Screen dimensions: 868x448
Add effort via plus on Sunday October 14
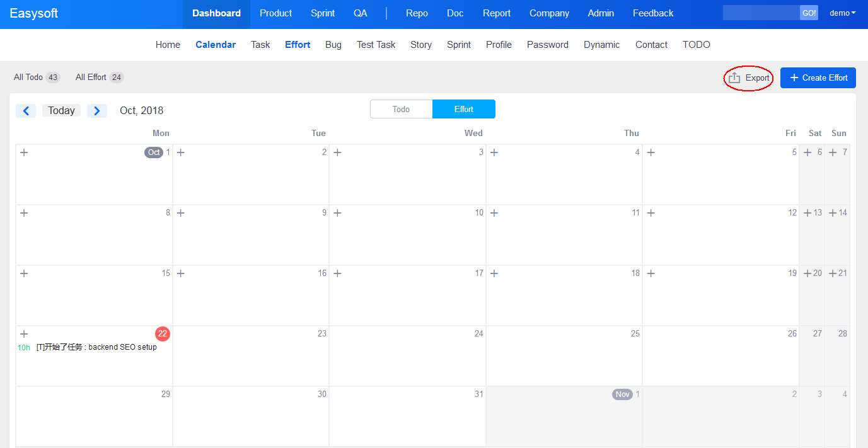click(833, 213)
